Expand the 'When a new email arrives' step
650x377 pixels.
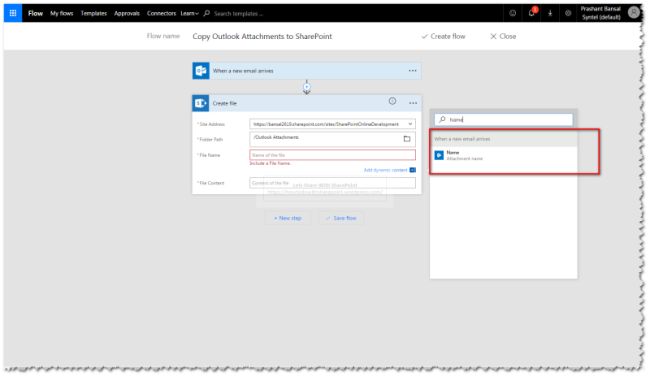point(307,71)
